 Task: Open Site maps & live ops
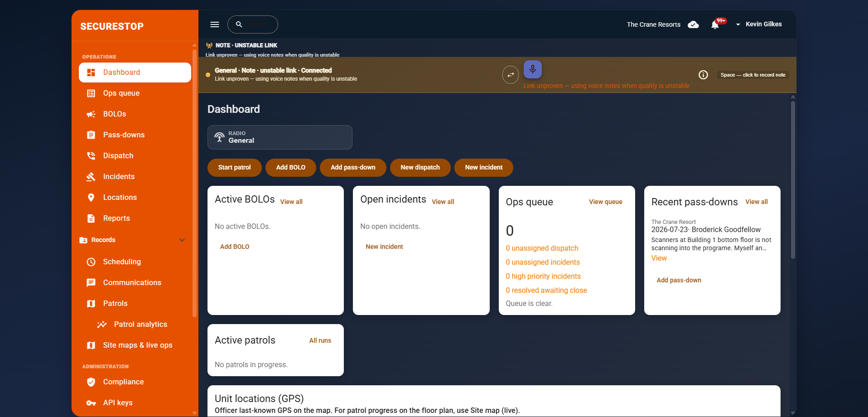[x=135, y=345]
